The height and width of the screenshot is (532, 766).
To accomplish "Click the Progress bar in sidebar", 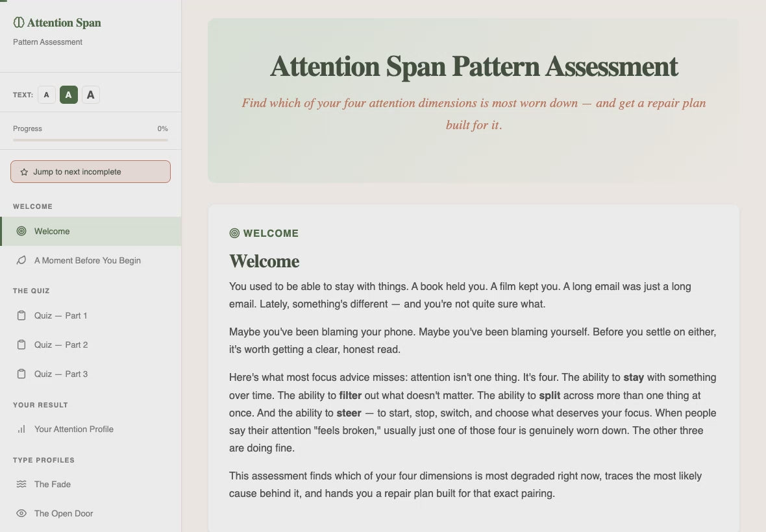I will 90,140.
